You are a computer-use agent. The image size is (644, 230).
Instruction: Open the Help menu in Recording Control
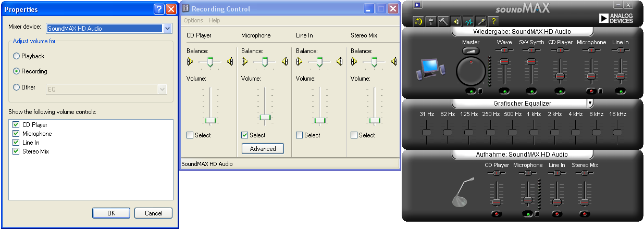point(215,21)
